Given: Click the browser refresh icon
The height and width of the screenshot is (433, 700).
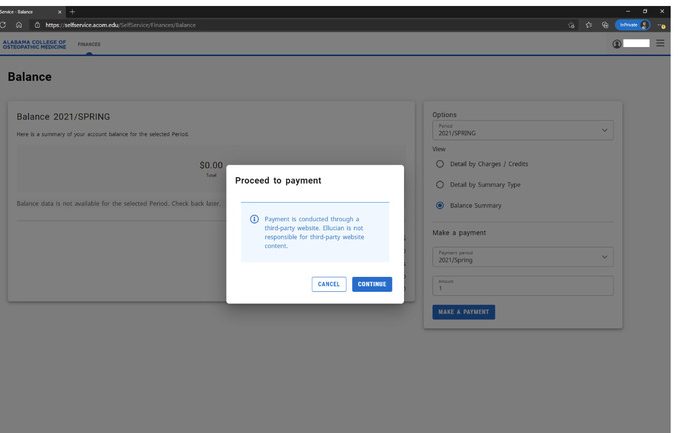Looking at the screenshot, I should coord(3,25).
